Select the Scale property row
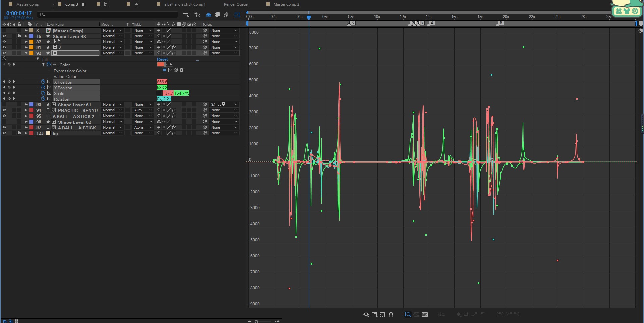The height and width of the screenshot is (323, 644). point(76,93)
